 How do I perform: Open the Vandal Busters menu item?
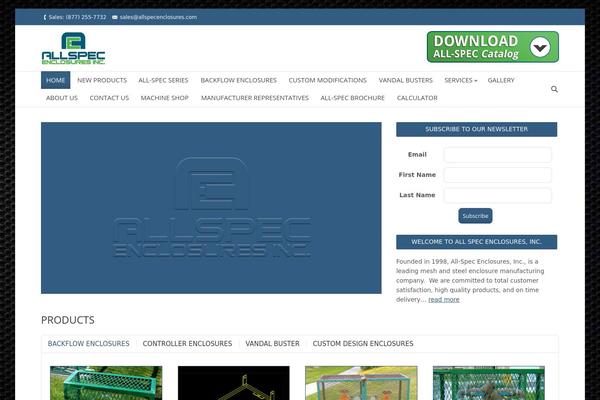[x=406, y=80]
